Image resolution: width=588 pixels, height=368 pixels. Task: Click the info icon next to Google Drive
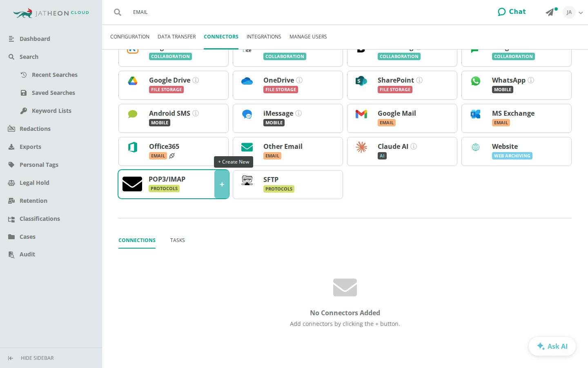pos(196,80)
